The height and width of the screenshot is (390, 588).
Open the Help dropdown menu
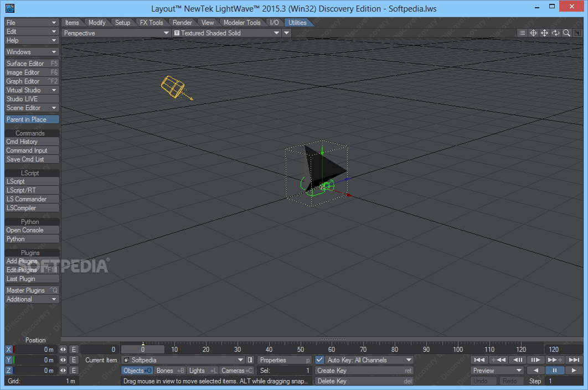tap(32, 40)
